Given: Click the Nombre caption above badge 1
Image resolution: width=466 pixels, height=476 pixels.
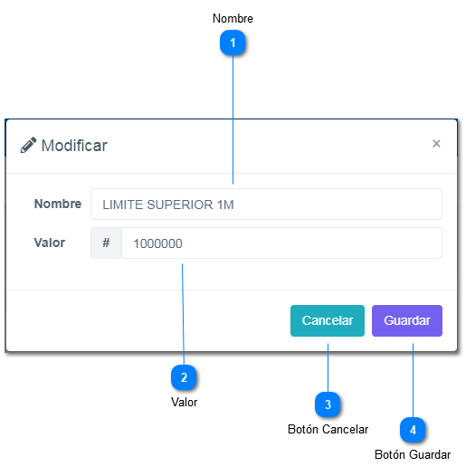Looking at the screenshot, I should [x=233, y=18].
